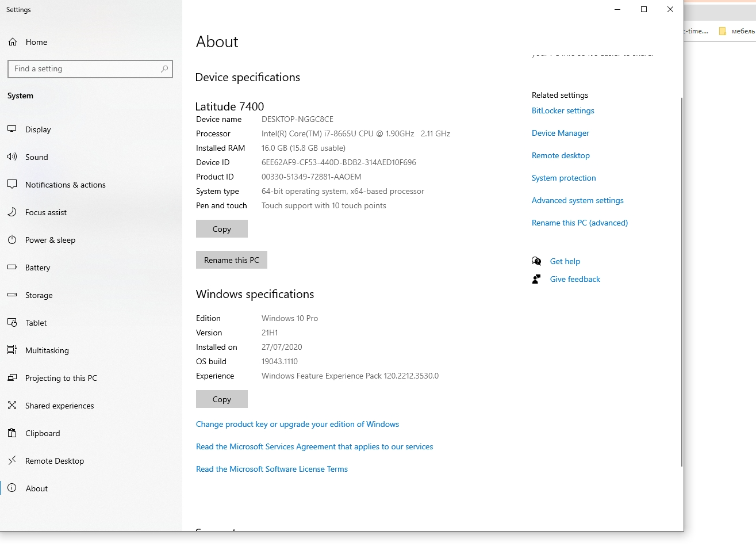Open Advanced system settings link
Viewport: 756px width, 550px height.
tap(577, 200)
